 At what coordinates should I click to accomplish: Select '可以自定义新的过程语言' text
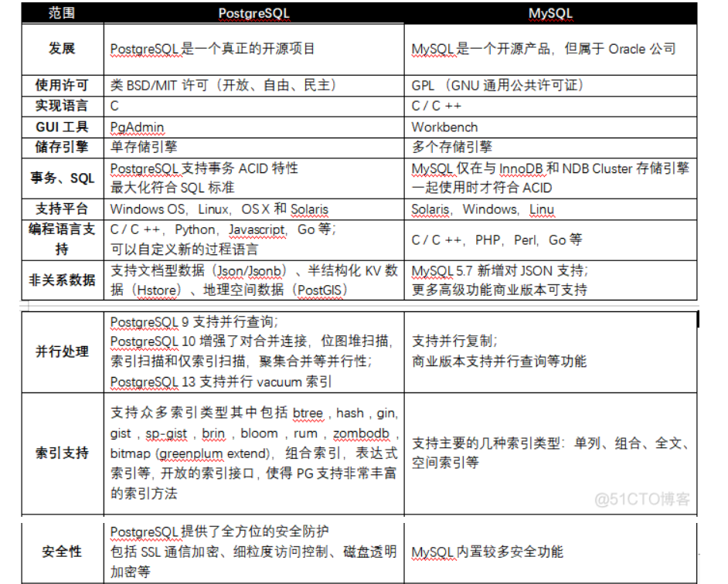click(184, 250)
